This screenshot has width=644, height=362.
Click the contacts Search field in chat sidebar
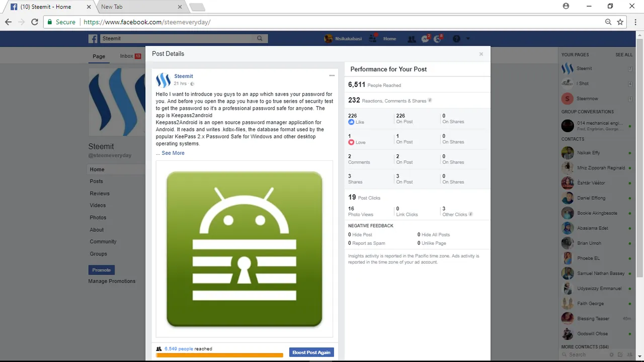pos(584,354)
